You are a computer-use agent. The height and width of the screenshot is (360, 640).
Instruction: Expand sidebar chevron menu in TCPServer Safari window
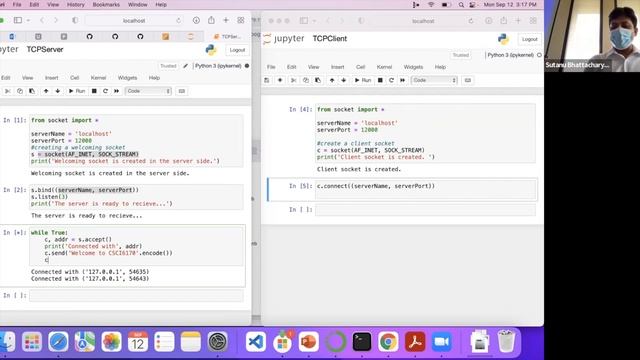click(28, 20)
